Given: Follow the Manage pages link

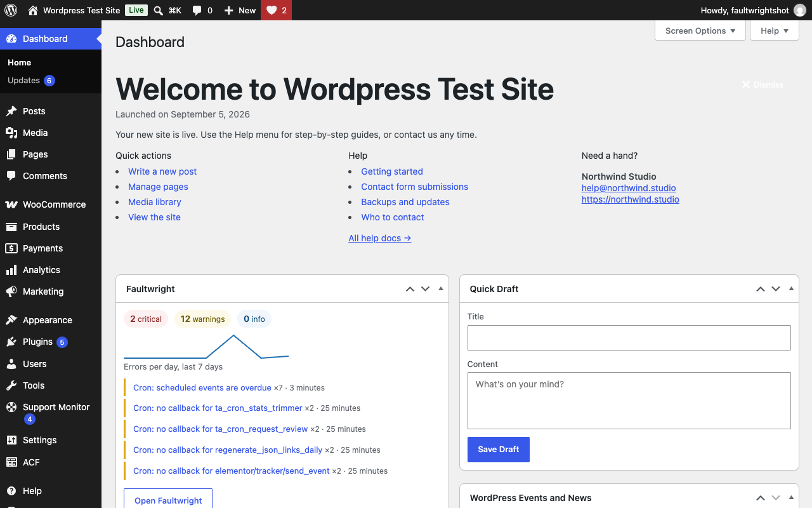Looking at the screenshot, I should (158, 187).
